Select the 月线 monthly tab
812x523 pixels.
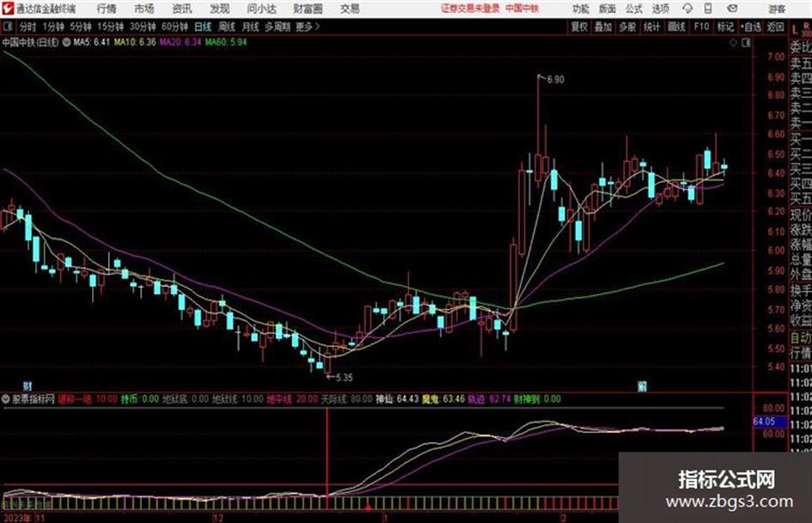point(251,27)
